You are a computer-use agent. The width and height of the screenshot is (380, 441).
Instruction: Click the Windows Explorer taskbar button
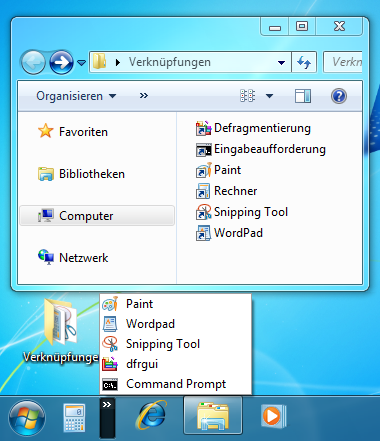coord(213,415)
